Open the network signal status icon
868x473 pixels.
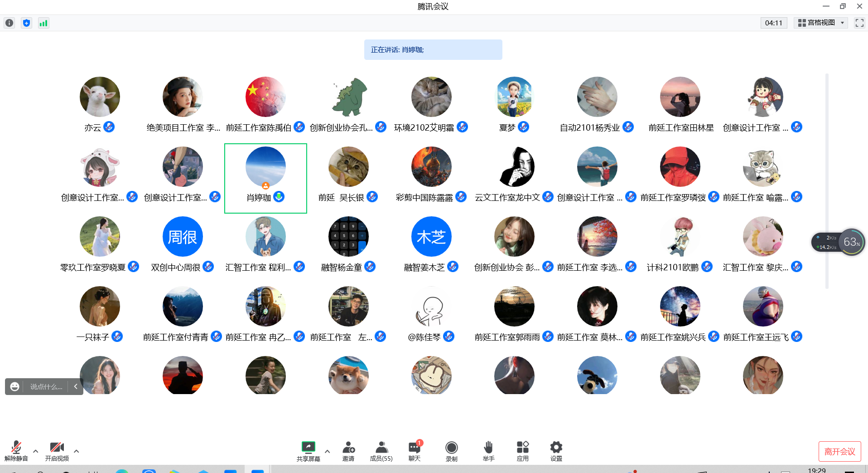[x=43, y=23]
